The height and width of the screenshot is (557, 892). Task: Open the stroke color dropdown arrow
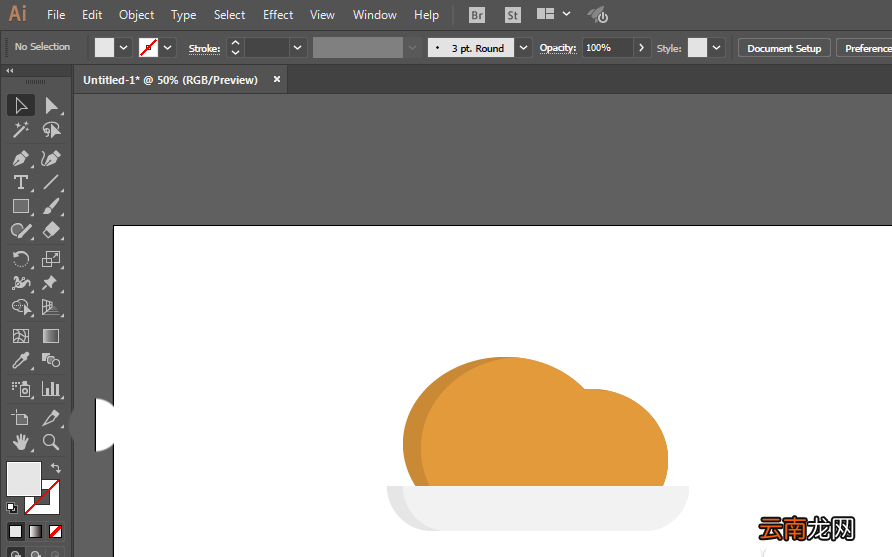pos(167,48)
